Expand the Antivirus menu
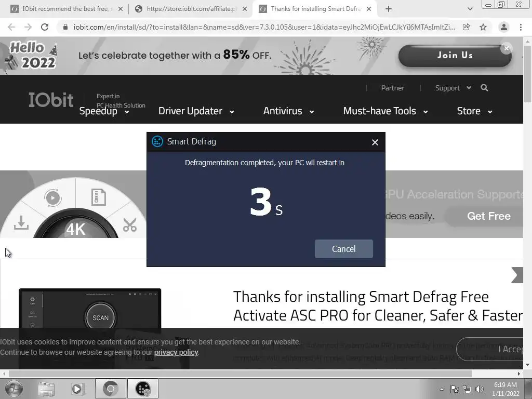 (289, 111)
